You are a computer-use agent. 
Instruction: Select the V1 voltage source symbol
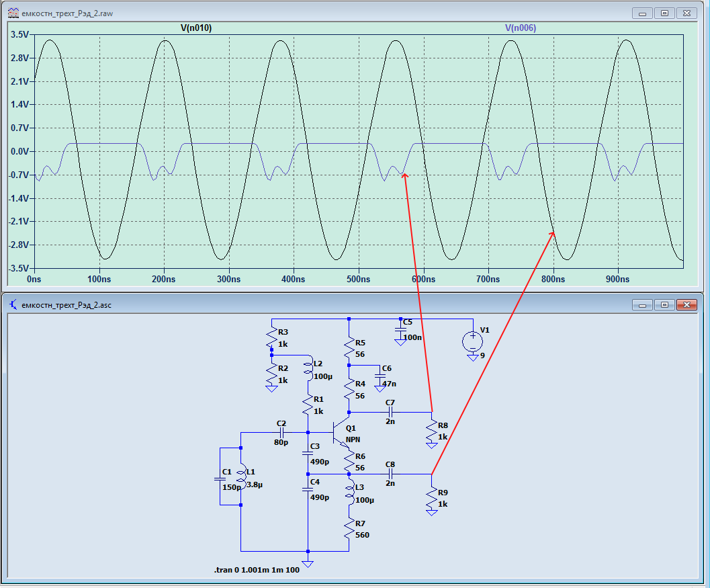pyautogui.click(x=473, y=341)
